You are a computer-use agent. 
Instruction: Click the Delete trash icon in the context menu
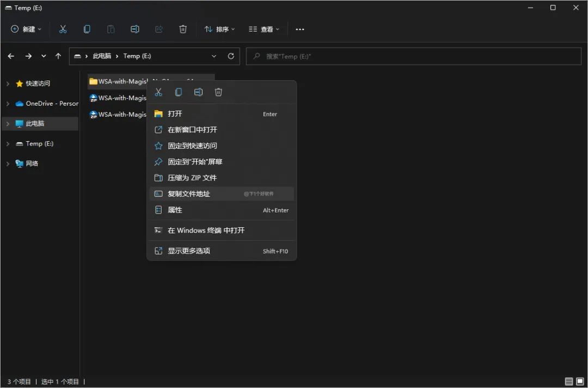[x=218, y=92]
